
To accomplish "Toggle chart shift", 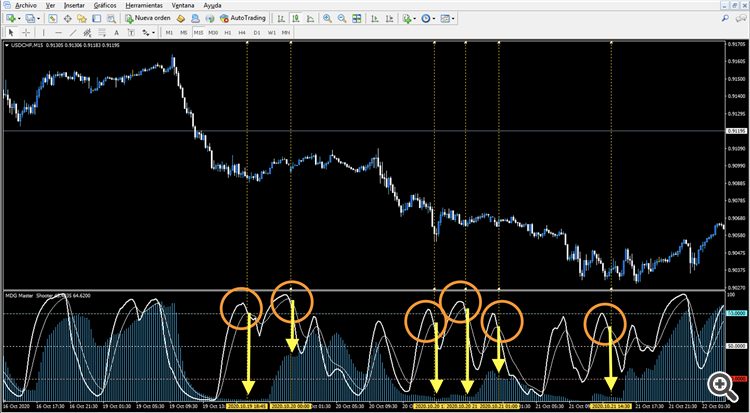I will pos(390,18).
